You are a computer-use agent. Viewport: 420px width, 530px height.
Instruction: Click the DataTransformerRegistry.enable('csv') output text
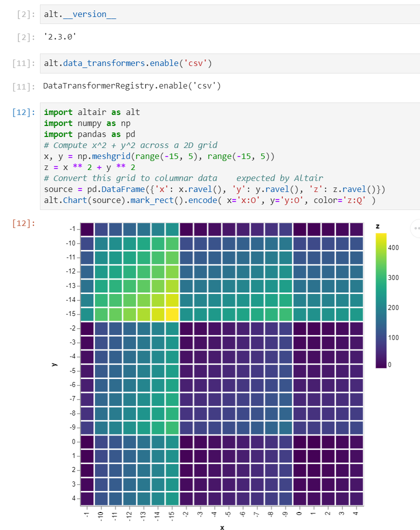pos(132,86)
